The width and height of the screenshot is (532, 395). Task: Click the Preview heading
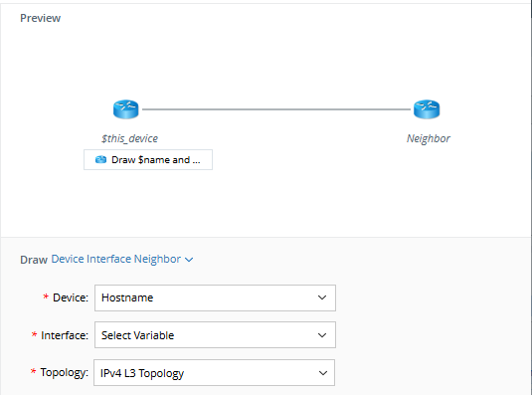[x=41, y=18]
